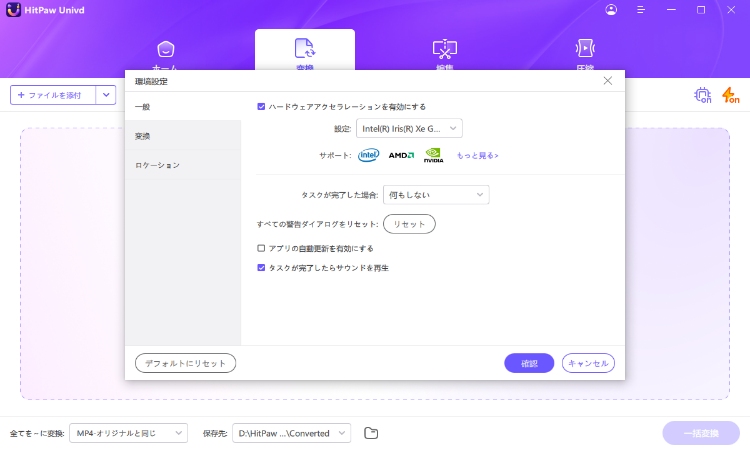The height and width of the screenshot is (450, 750).
Task: Click the Intel support logo icon
Action: tap(369, 155)
